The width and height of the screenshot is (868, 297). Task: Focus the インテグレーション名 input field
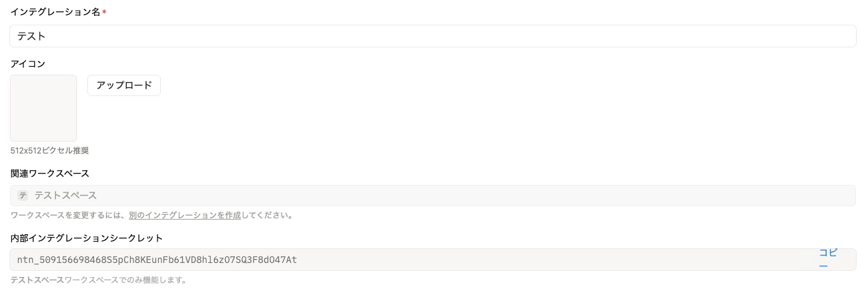(x=432, y=36)
